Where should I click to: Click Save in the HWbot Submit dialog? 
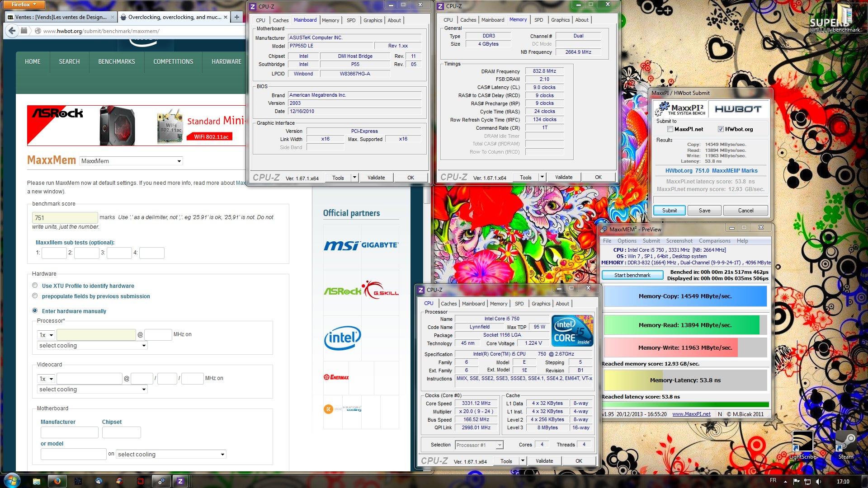(704, 211)
